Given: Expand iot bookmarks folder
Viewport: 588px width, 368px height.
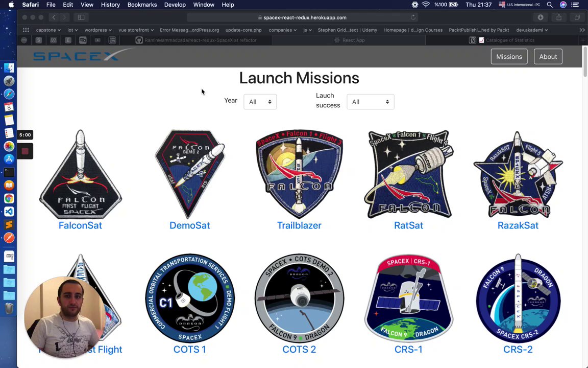Looking at the screenshot, I should [x=72, y=30].
